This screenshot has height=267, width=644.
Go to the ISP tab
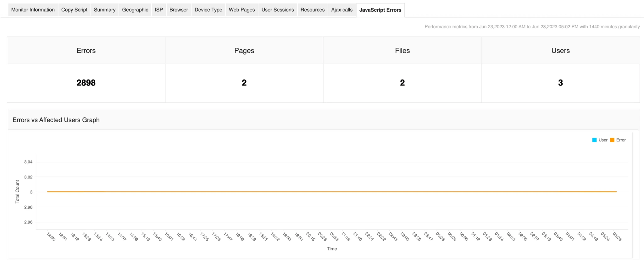click(159, 10)
